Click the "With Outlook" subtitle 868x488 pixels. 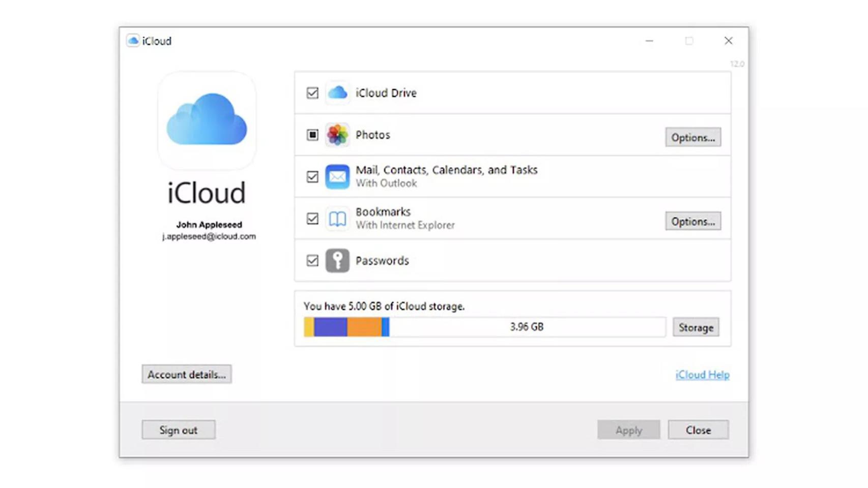(x=386, y=184)
